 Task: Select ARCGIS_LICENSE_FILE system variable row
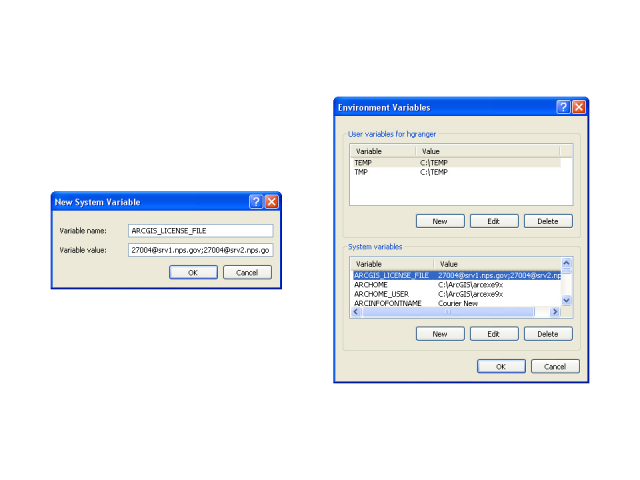pyautogui.click(x=456, y=274)
